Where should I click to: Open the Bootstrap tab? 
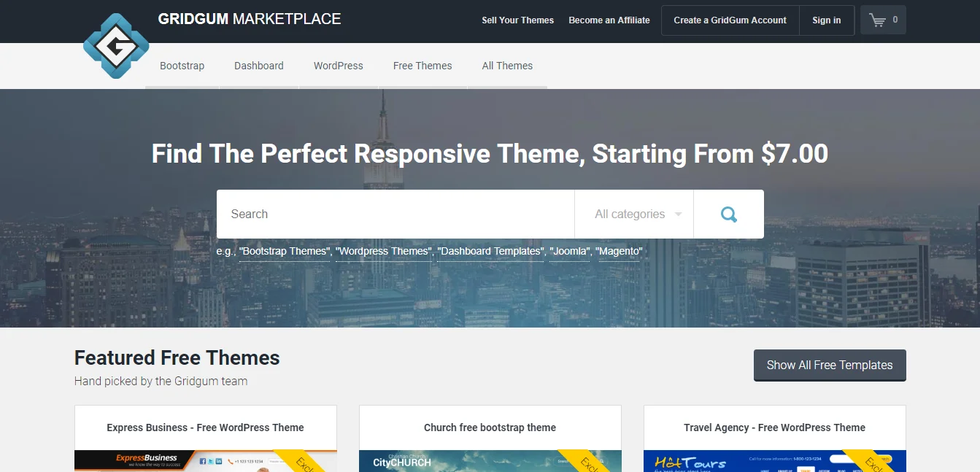tap(182, 66)
